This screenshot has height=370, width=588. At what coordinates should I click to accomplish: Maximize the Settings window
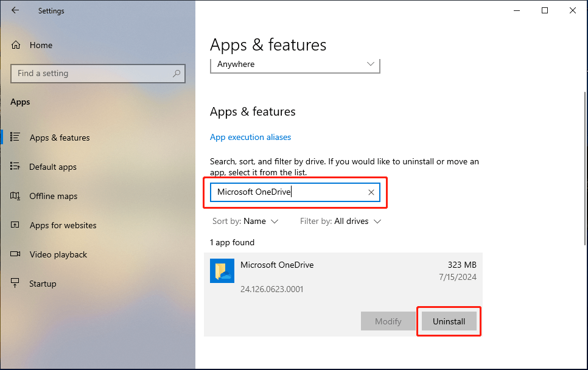click(545, 10)
